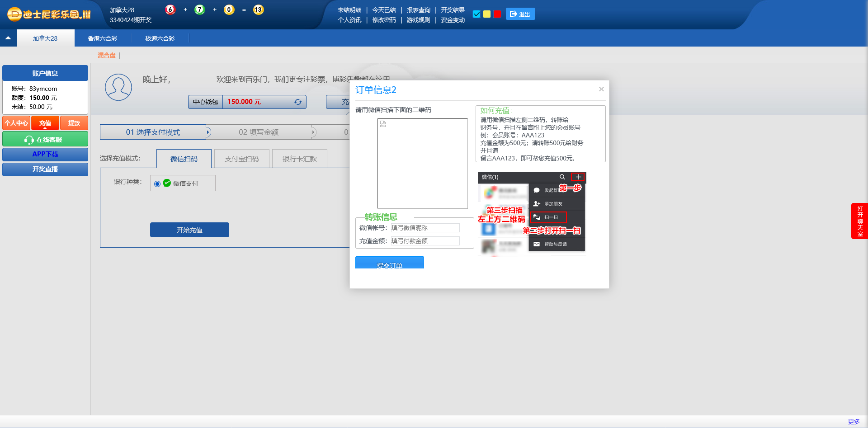Viewport: 868px width, 428px height.
Task: Choose the red theme color swatch
Action: click(497, 14)
